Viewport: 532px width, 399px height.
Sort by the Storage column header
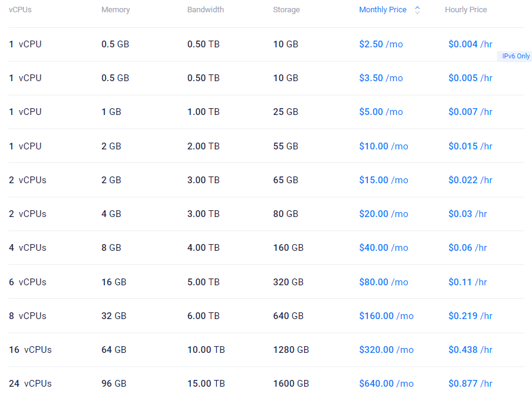click(286, 10)
